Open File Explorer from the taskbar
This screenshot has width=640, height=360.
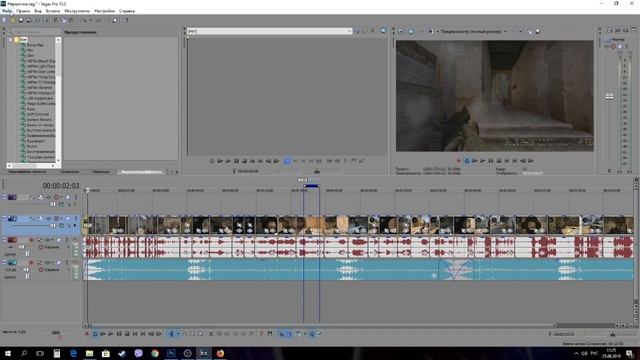point(89,353)
